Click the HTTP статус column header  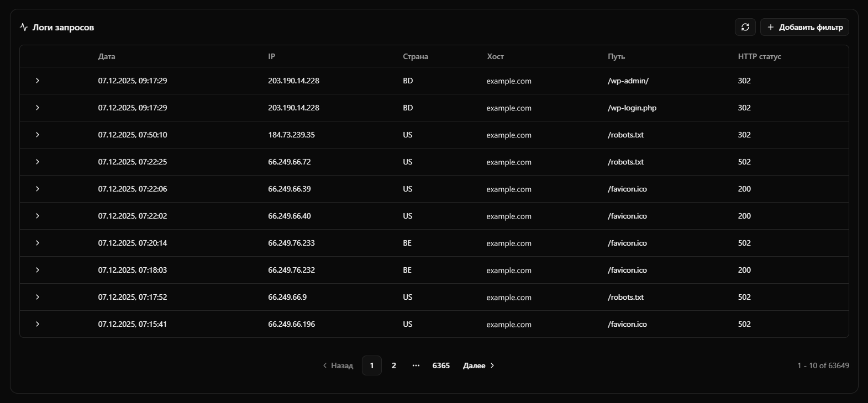click(759, 56)
